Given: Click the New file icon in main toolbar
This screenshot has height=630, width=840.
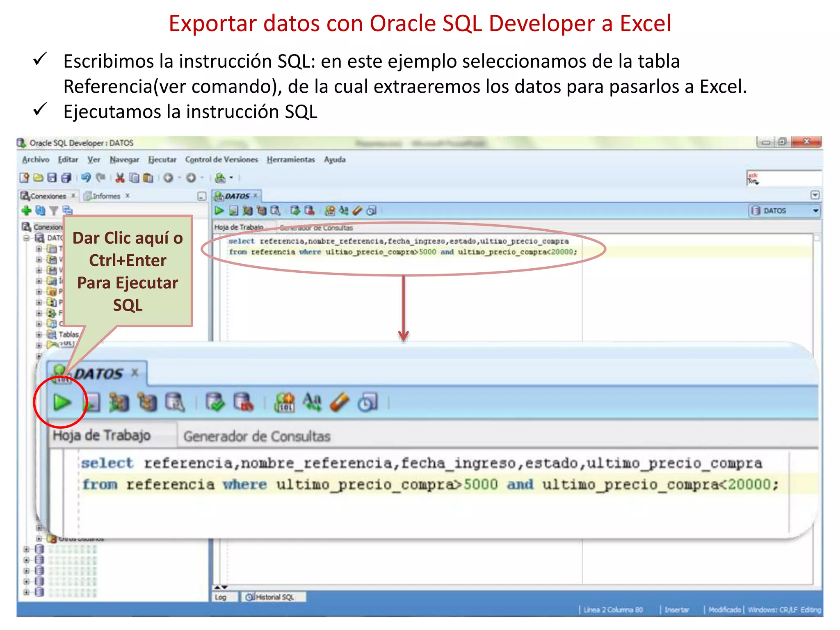Looking at the screenshot, I should click(x=25, y=178).
